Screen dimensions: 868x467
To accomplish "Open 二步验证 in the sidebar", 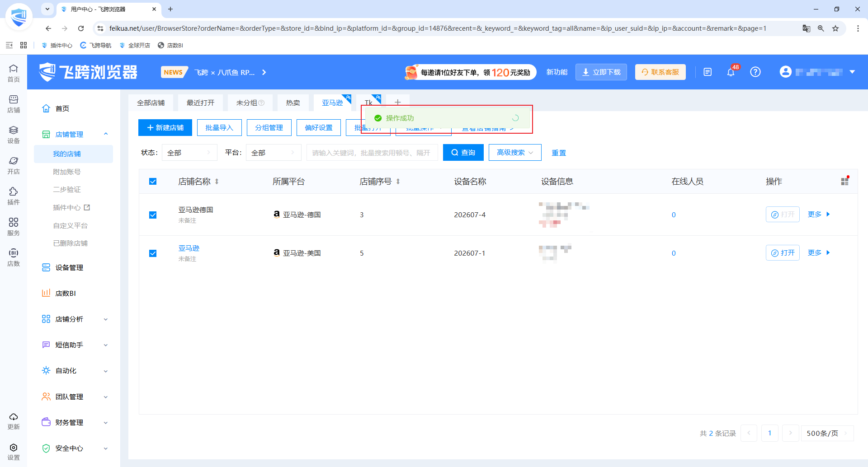I will tap(67, 190).
